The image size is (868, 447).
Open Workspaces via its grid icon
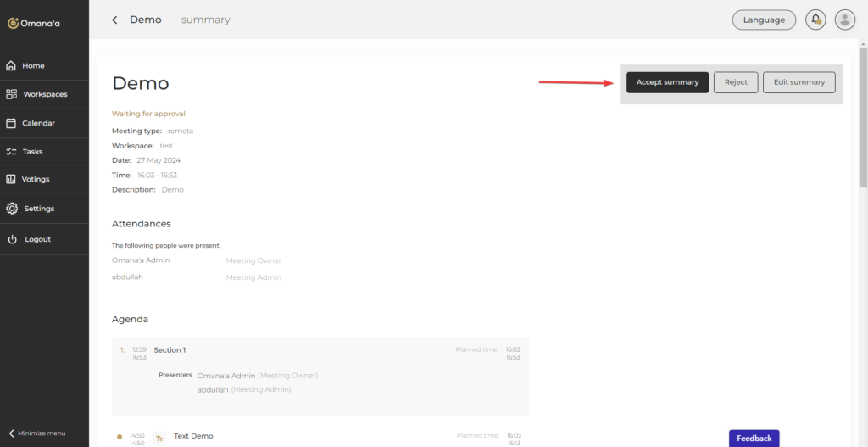[x=11, y=94]
